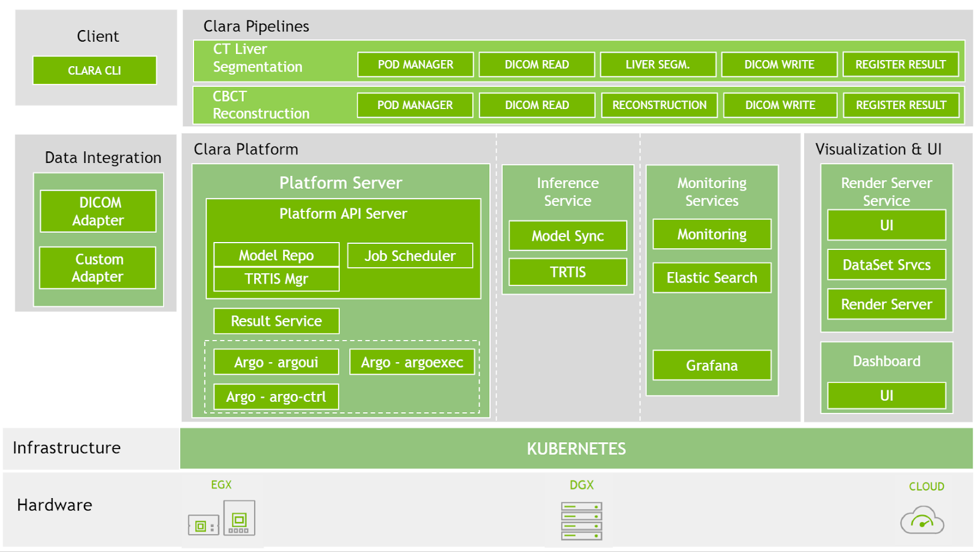The height and width of the screenshot is (552, 980).
Task: Click the CLOUD text label
Action: (927, 486)
